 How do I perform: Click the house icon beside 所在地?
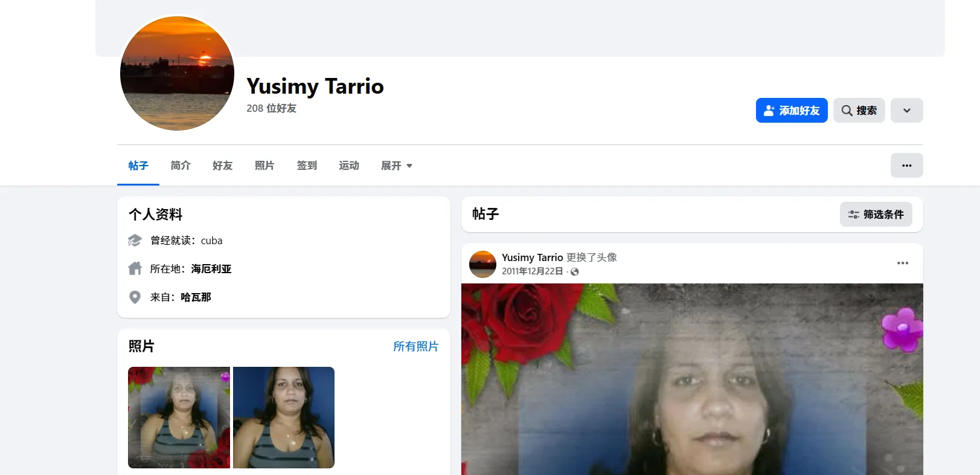coord(135,269)
